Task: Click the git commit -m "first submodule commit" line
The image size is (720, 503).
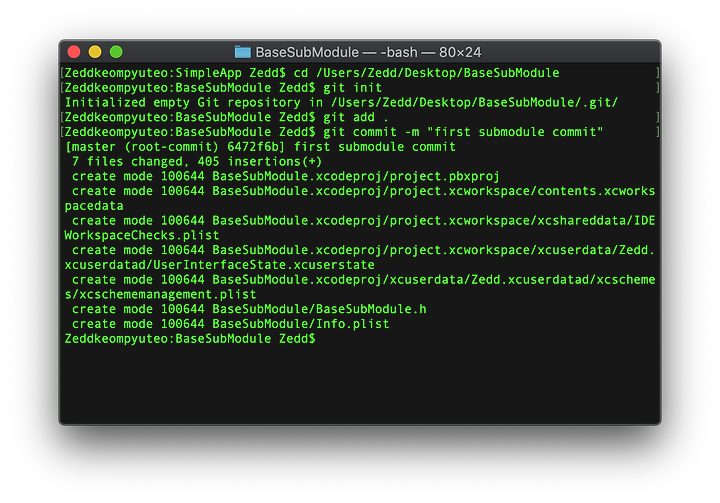Action: click(334, 132)
